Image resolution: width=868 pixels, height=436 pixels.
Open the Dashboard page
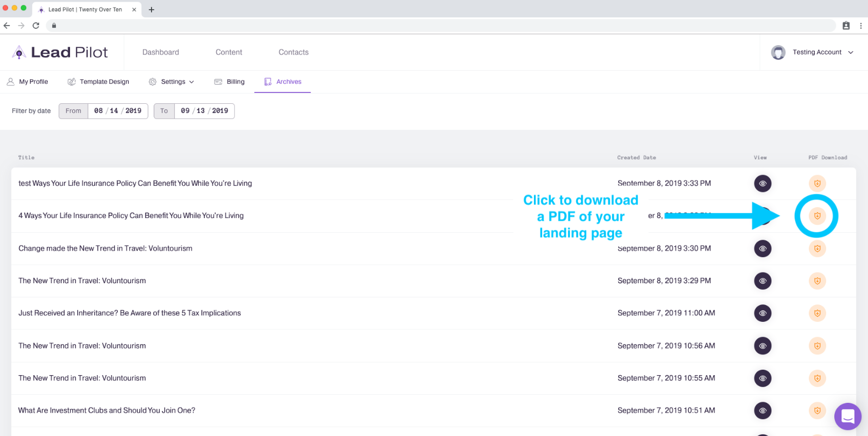161,52
